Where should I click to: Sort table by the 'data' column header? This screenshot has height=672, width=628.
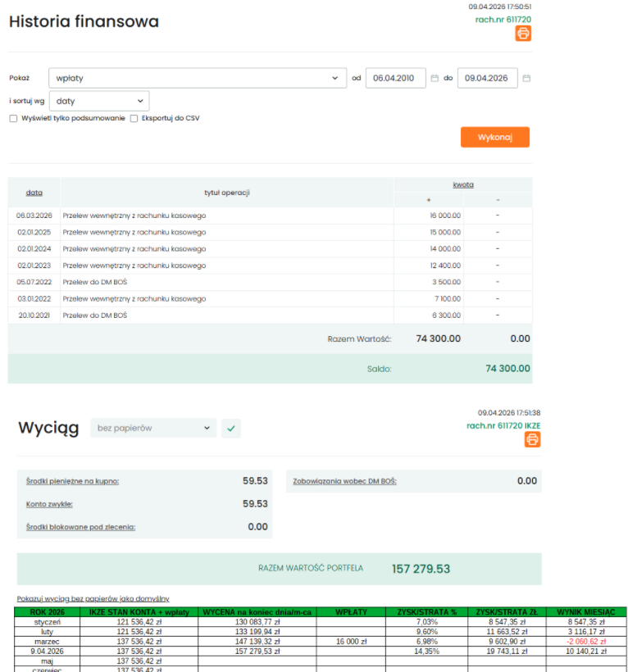click(34, 193)
